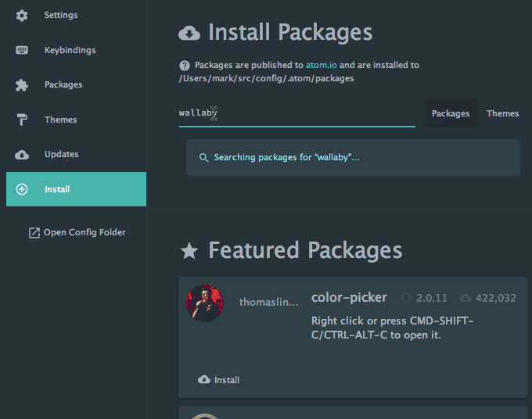This screenshot has height=419, width=532.
Task: View the color-picker author's avatar
Action: 205,303
